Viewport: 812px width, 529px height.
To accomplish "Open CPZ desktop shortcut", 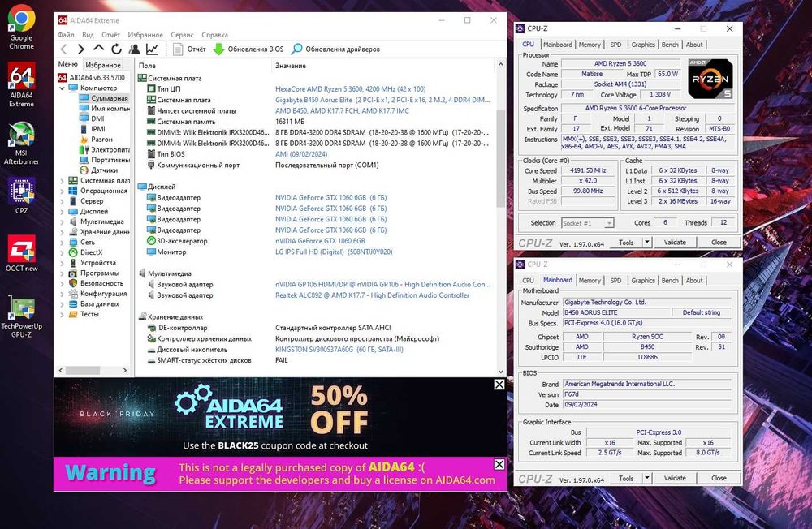I will click(21, 196).
